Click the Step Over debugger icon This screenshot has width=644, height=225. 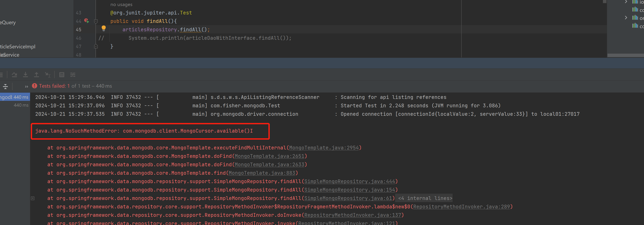click(14, 74)
